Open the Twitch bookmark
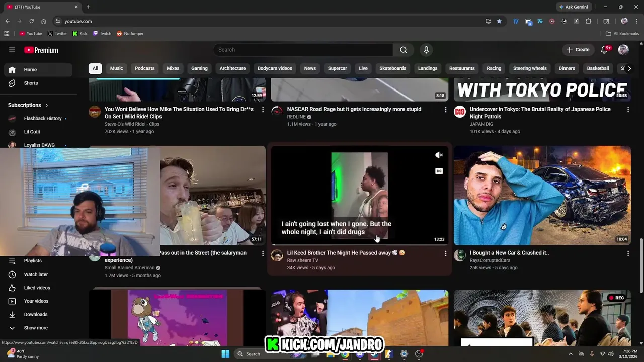The width and height of the screenshot is (644, 362). tap(102, 34)
